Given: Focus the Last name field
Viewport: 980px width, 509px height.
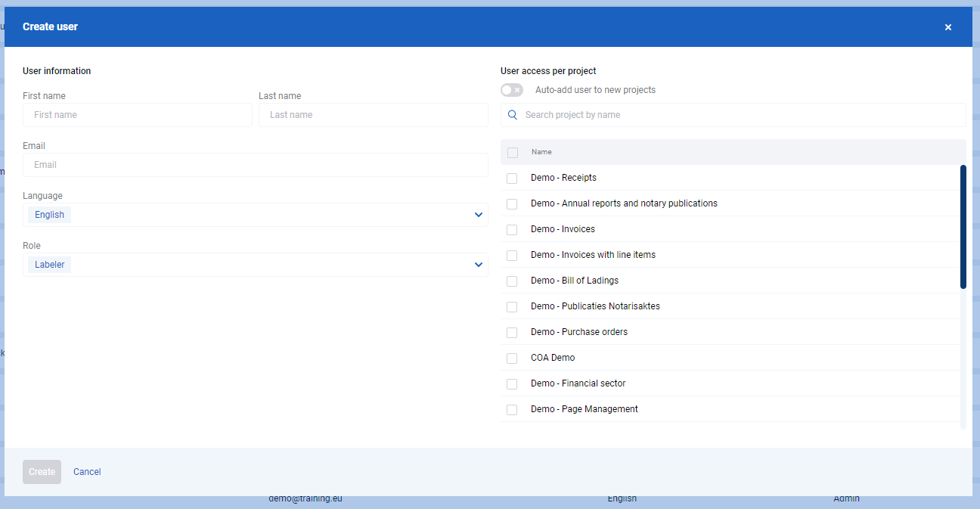Looking at the screenshot, I should [x=374, y=115].
